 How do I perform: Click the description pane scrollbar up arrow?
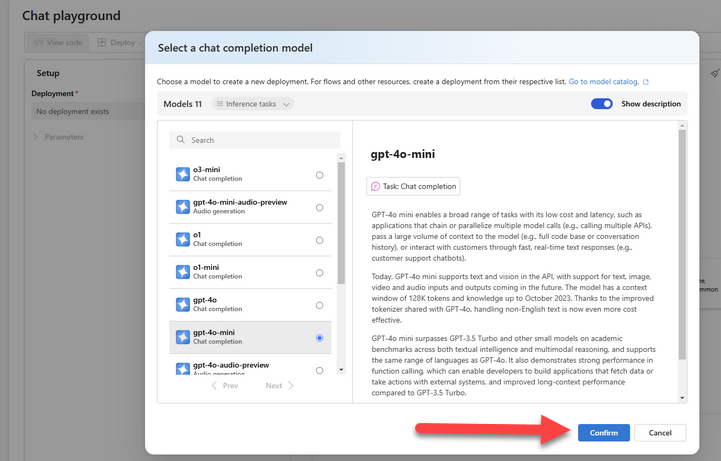pos(682,125)
